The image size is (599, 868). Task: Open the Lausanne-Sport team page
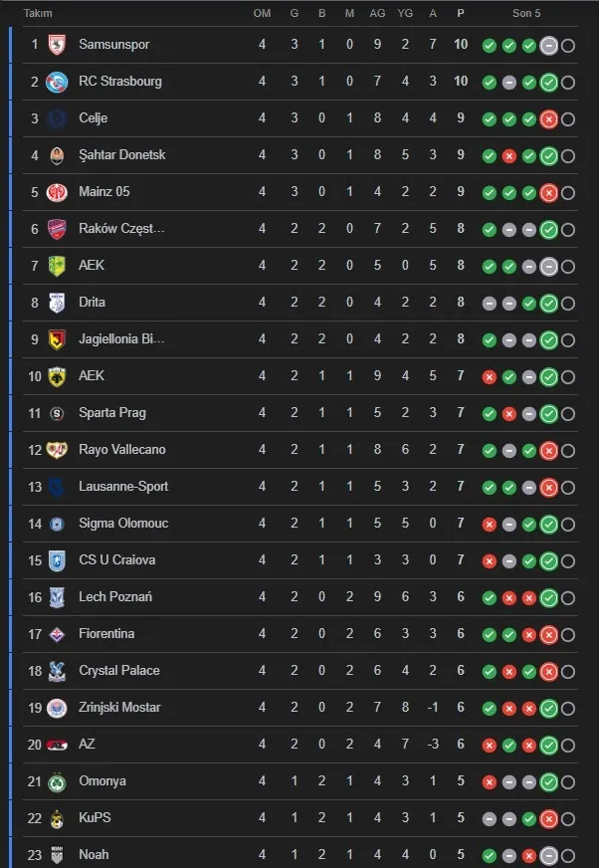[x=123, y=487]
